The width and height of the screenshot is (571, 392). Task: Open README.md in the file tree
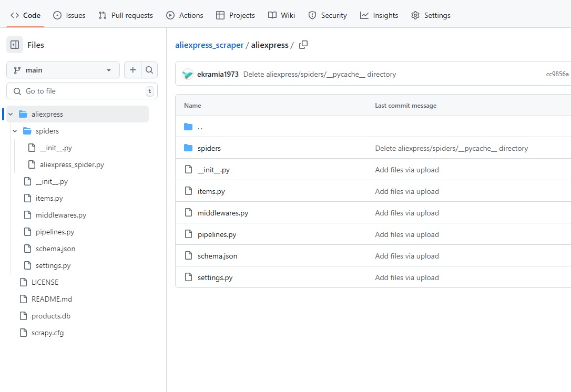click(52, 299)
